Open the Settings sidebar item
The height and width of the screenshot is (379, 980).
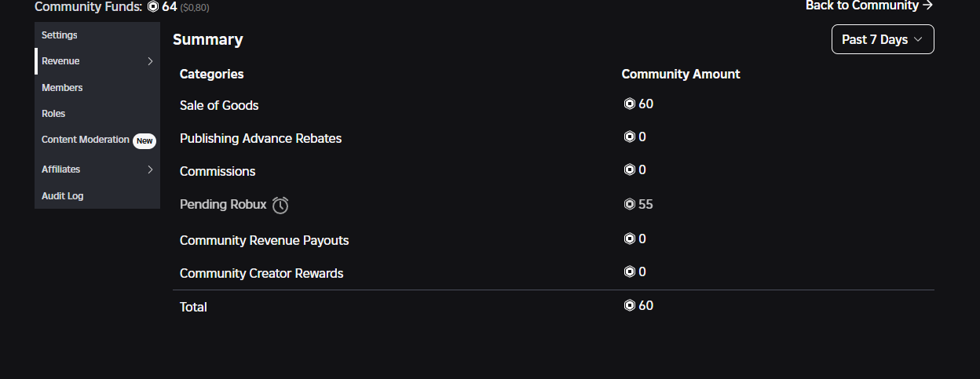click(60, 35)
